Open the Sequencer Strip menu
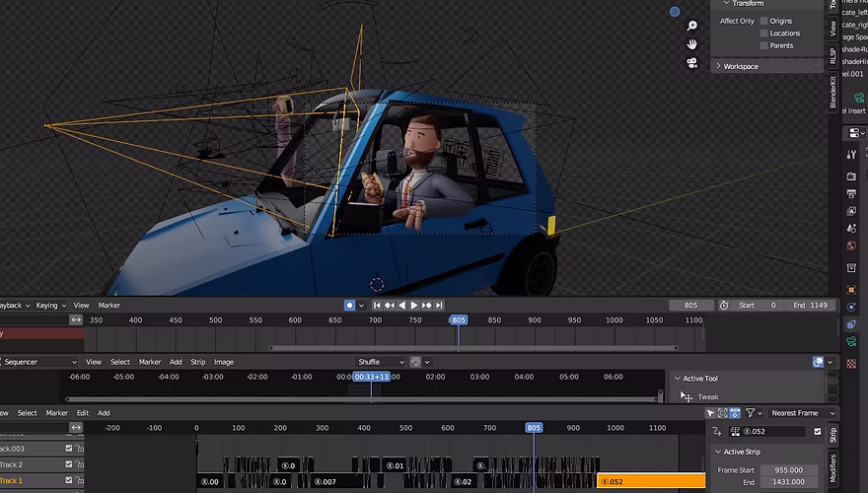This screenshot has width=868, height=493. [x=197, y=362]
